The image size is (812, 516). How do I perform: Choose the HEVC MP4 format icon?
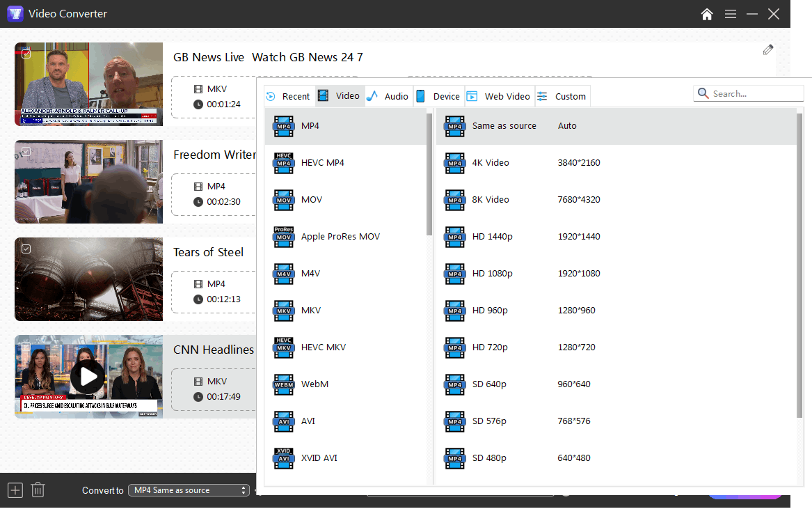click(x=283, y=163)
